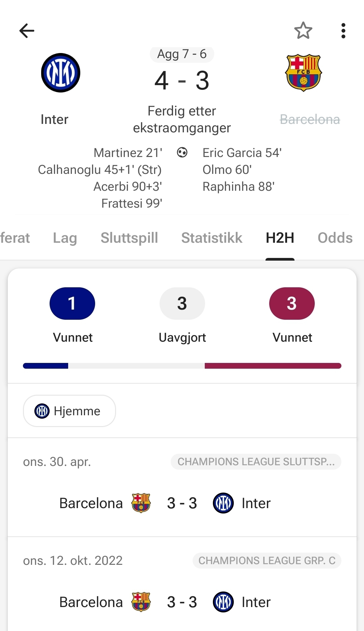
Task: Tap the soccer ball goals icon
Action: pyautogui.click(x=182, y=153)
